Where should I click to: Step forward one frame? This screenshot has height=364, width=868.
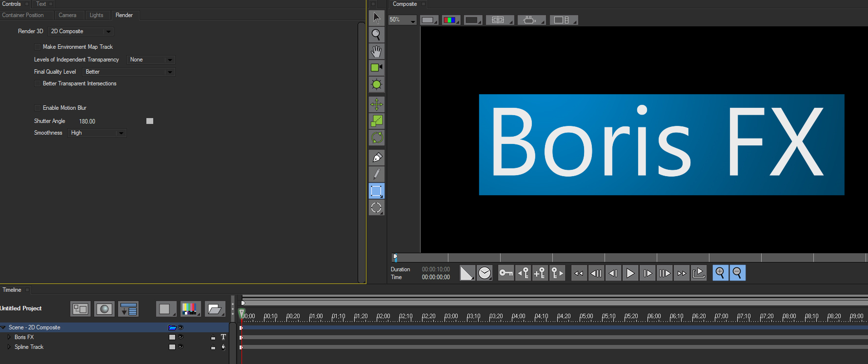click(x=647, y=273)
